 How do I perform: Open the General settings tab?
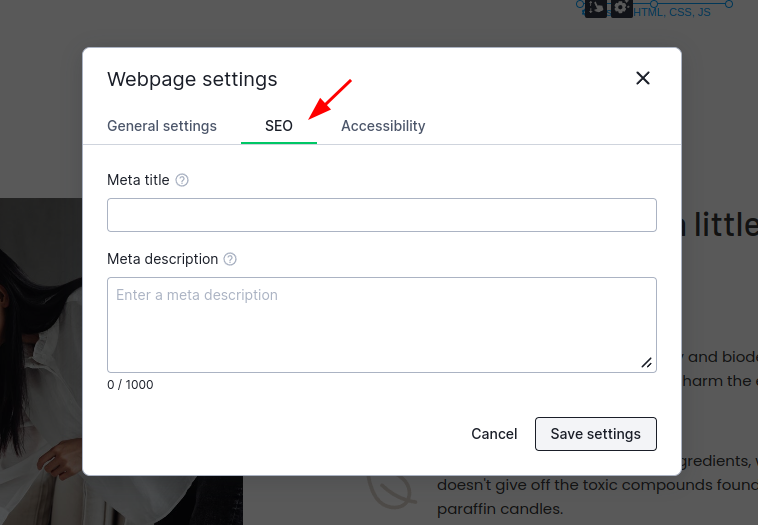pos(162,126)
